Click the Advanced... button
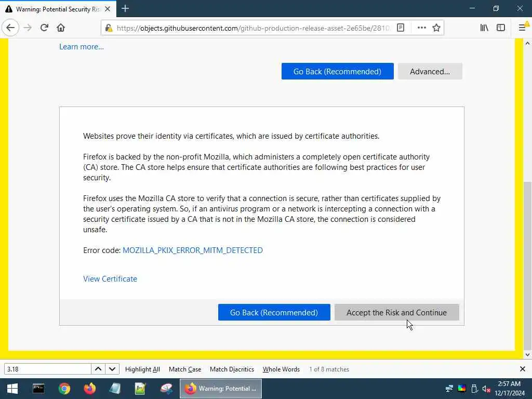This screenshot has width=532, height=399. point(430,71)
